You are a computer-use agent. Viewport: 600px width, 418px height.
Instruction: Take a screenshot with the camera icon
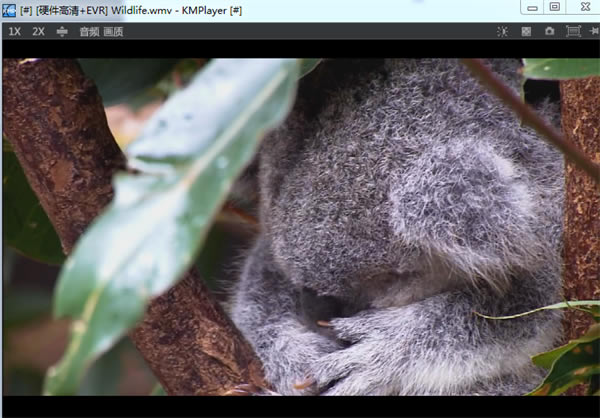549,31
